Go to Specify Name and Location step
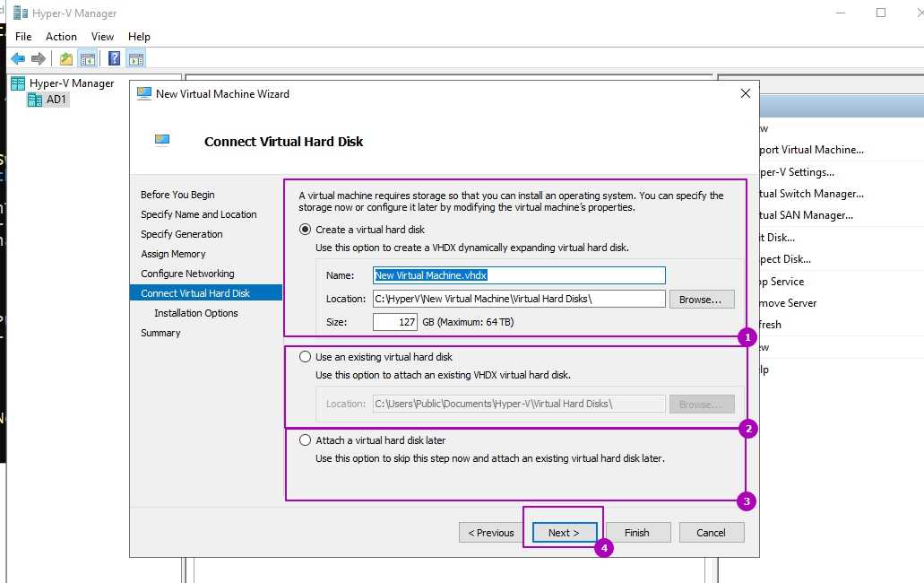 pos(199,214)
